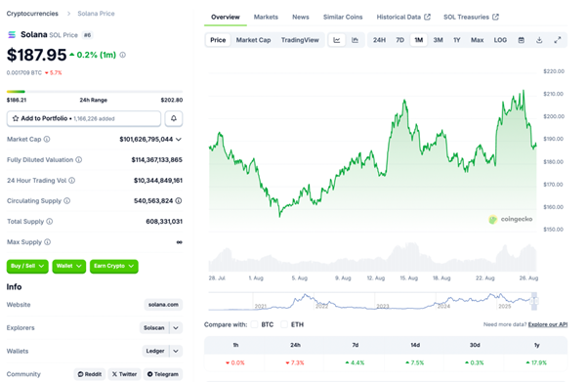
Task: Open the Earn Crypto dropdown
Action: [x=114, y=266]
